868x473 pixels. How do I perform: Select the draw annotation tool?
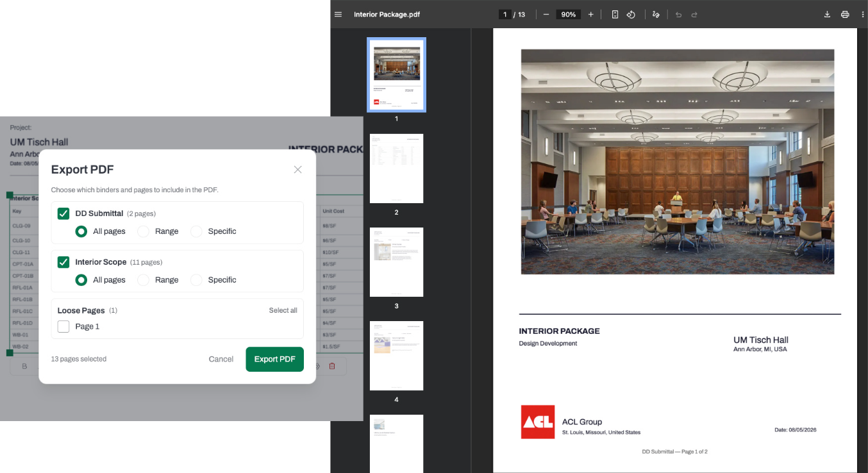coord(656,14)
